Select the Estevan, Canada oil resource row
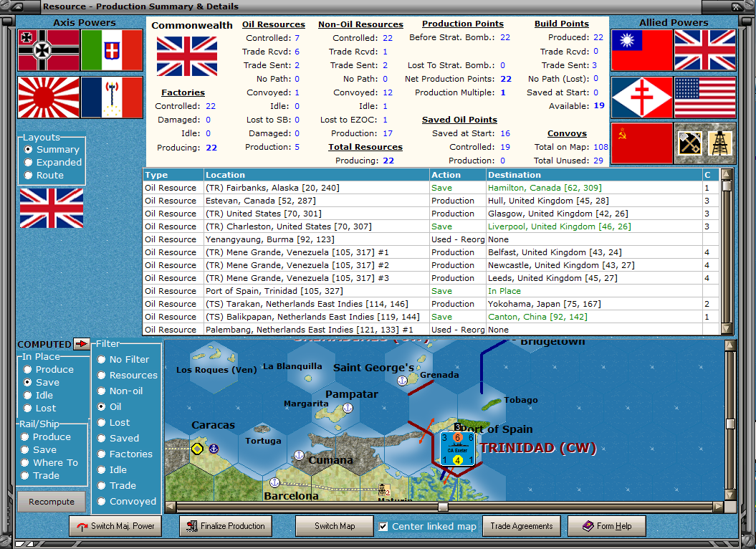Image resolution: width=756 pixels, height=549 pixels. (x=431, y=201)
